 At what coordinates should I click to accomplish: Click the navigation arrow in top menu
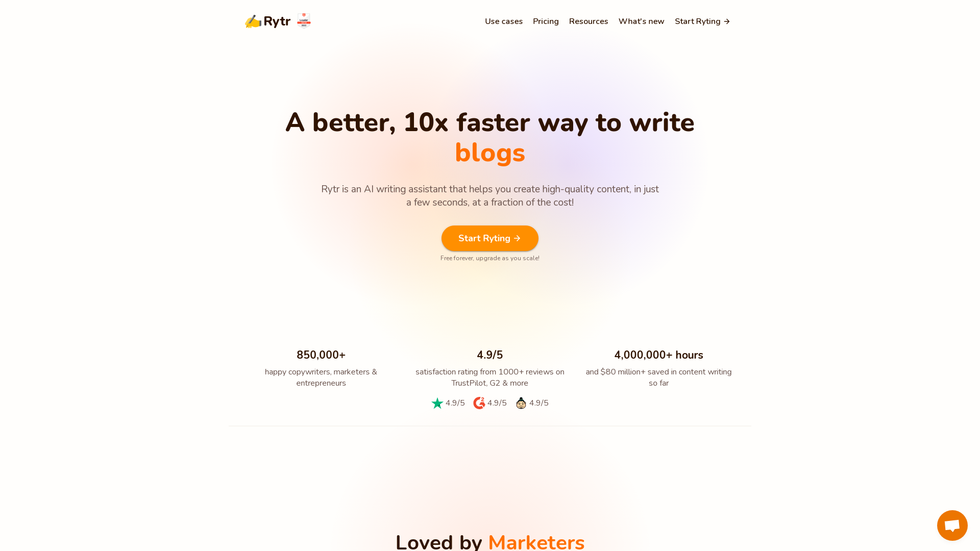click(x=727, y=21)
